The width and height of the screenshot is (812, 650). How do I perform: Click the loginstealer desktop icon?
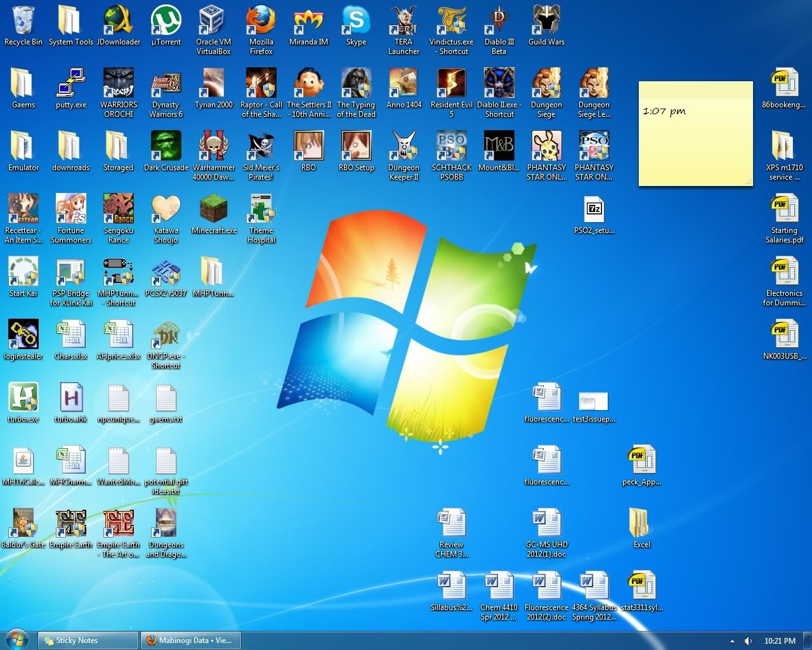point(23,335)
